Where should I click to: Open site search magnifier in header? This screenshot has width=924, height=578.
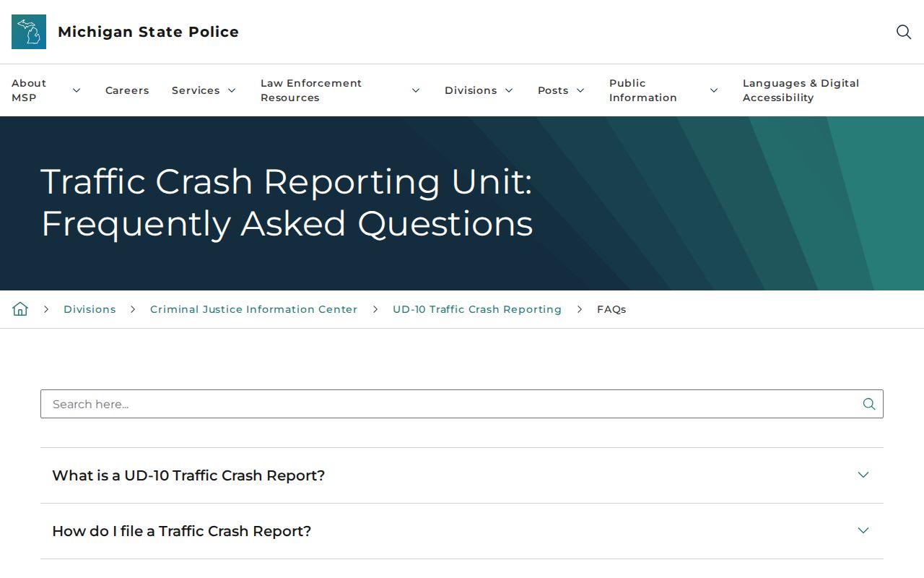click(904, 32)
